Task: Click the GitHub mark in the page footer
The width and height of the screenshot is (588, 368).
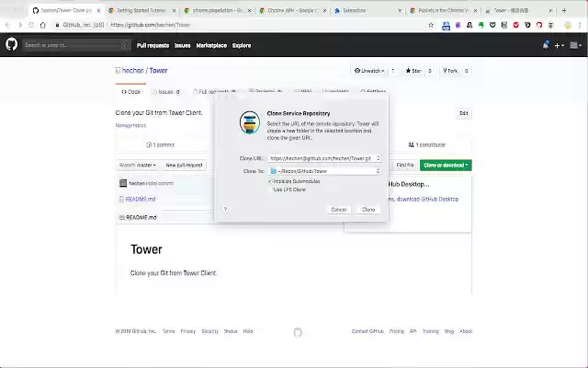Action: (x=298, y=332)
